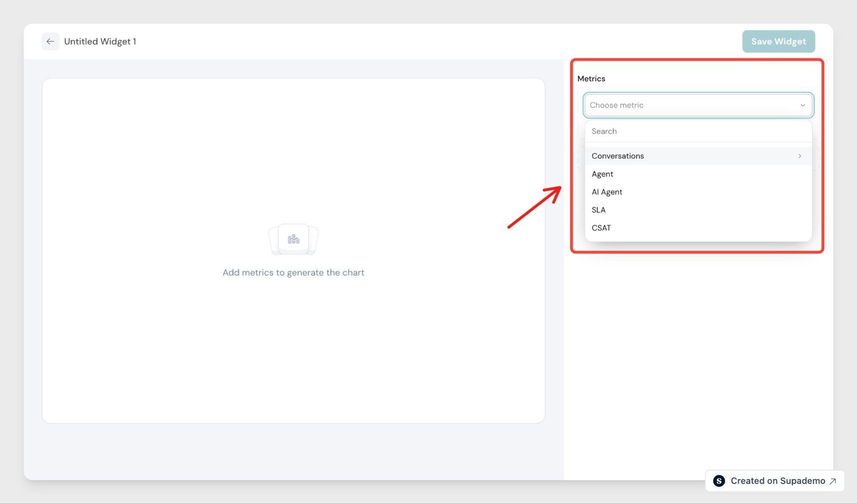857x504 pixels.
Task: Select the CSAT metric category
Action: (x=698, y=228)
